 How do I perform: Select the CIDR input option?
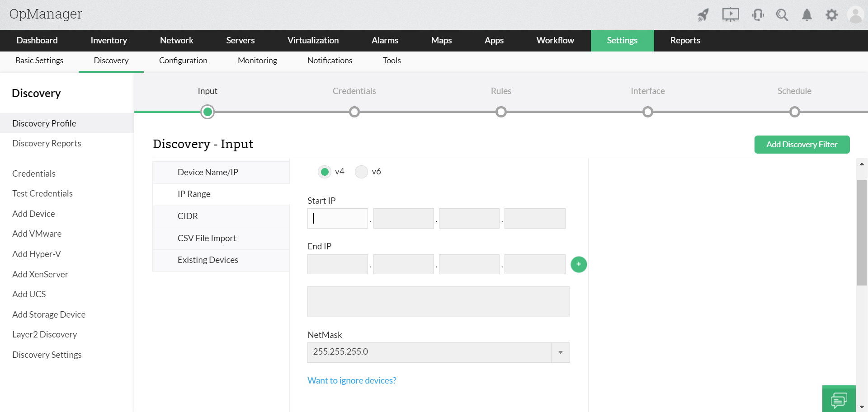pos(188,216)
